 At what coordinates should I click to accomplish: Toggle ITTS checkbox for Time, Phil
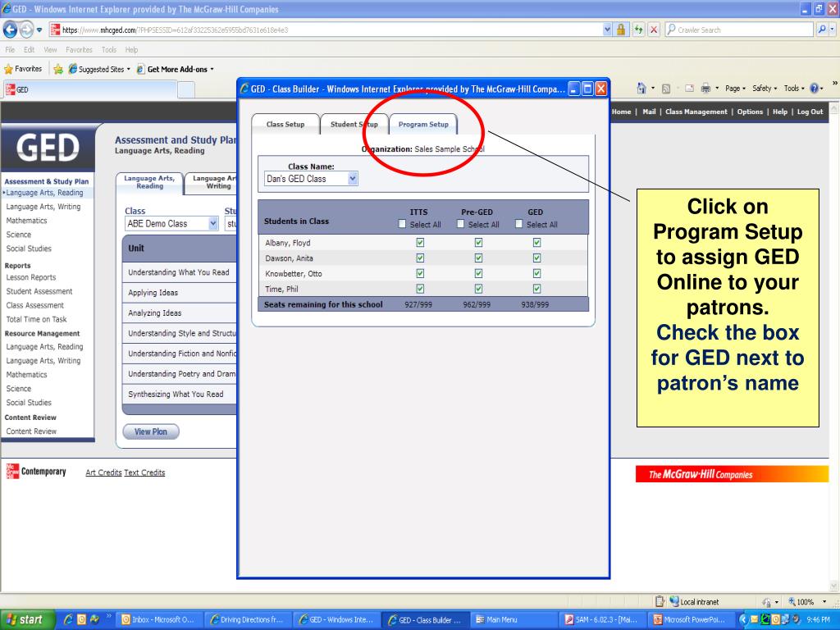point(420,289)
